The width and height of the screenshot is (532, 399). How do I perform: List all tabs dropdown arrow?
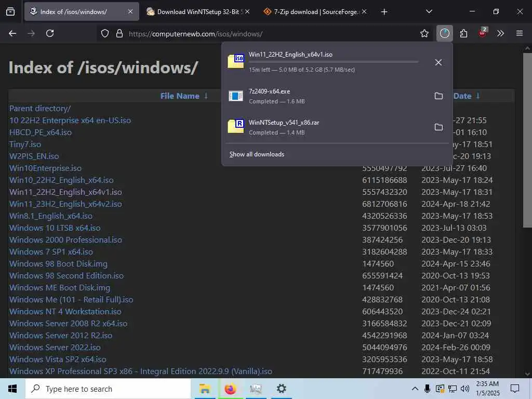pos(429,12)
